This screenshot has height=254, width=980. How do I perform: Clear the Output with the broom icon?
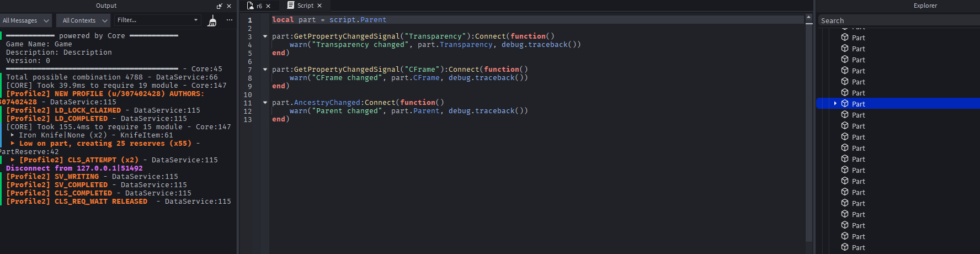[x=212, y=21]
